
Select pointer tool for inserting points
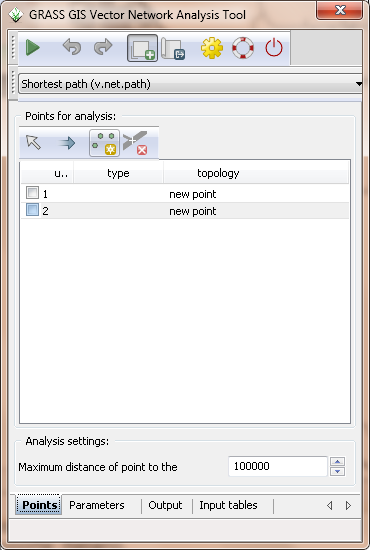(x=34, y=142)
